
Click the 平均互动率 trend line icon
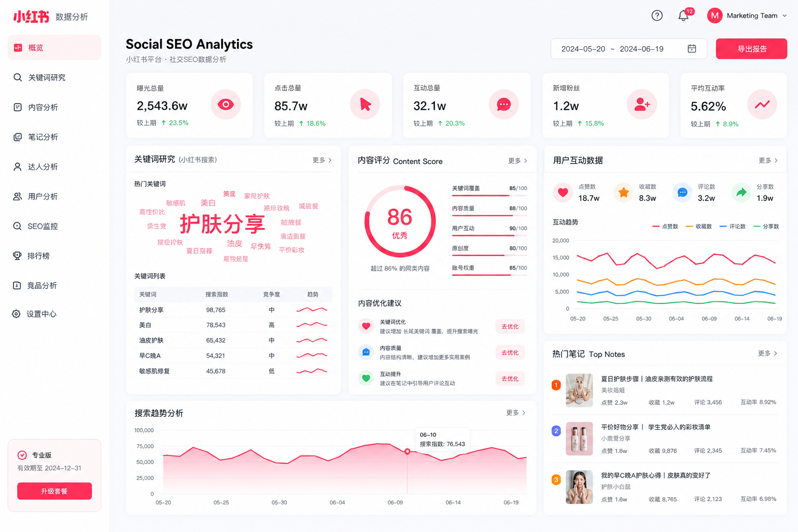(762, 104)
